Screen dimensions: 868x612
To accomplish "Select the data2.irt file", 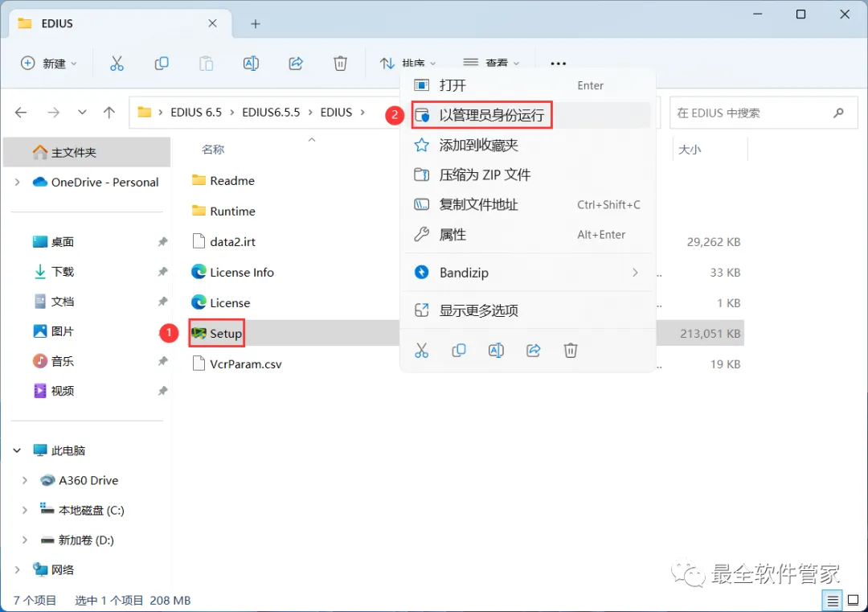I will (223, 241).
